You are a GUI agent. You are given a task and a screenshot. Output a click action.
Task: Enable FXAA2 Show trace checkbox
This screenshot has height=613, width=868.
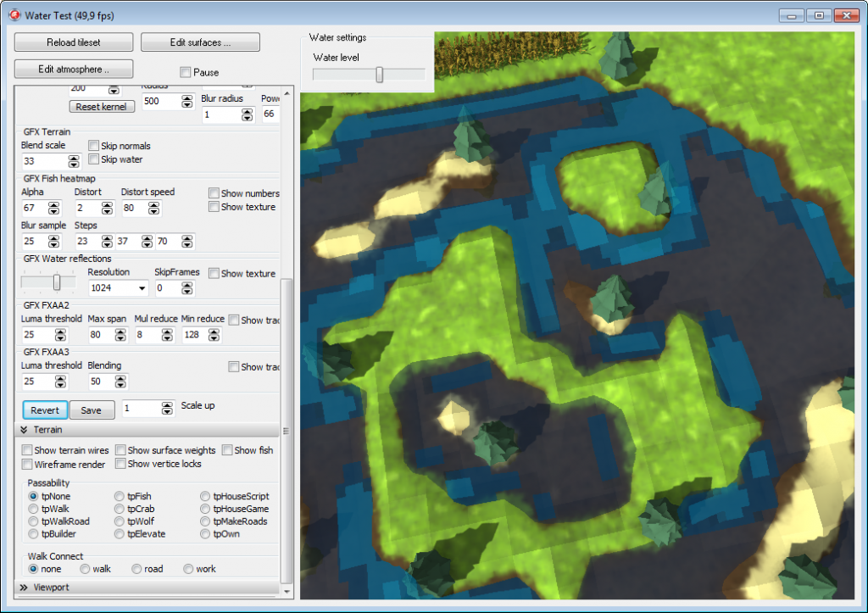coord(234,320)
